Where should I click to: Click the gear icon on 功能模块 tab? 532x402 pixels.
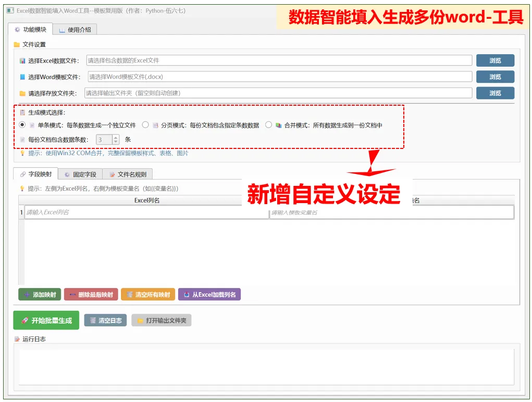(x=17, y=30)
